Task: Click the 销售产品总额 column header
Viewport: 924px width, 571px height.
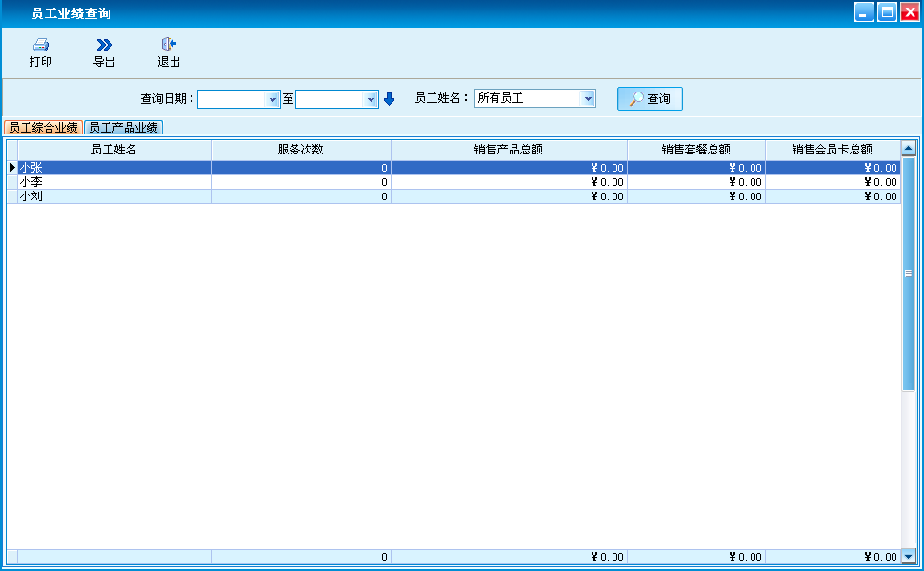Action: point(509,150)
